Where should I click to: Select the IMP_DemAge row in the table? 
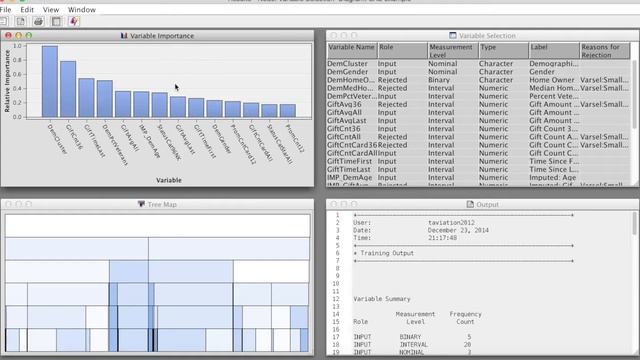478,178
